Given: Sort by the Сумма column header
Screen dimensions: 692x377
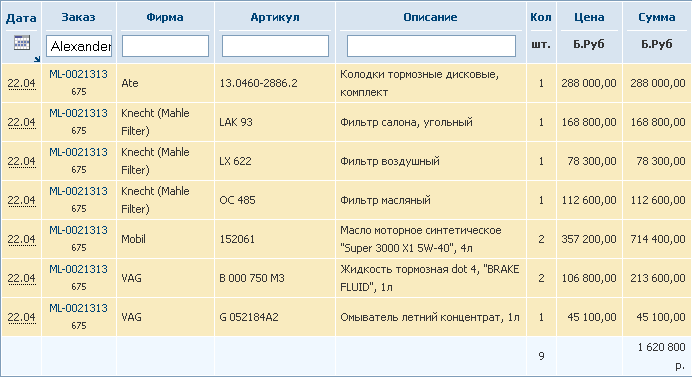Looking at the screenshot, I should pyautogui.click(x=656, y=17).
